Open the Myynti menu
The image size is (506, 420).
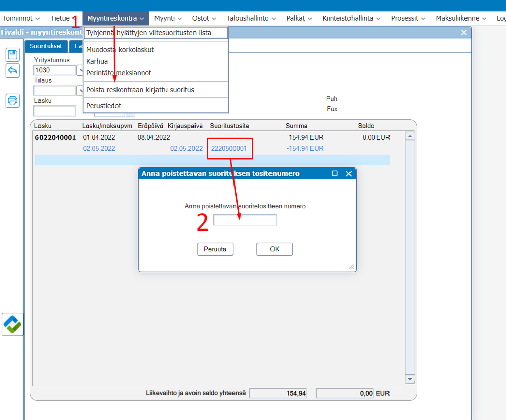point(168,18)
